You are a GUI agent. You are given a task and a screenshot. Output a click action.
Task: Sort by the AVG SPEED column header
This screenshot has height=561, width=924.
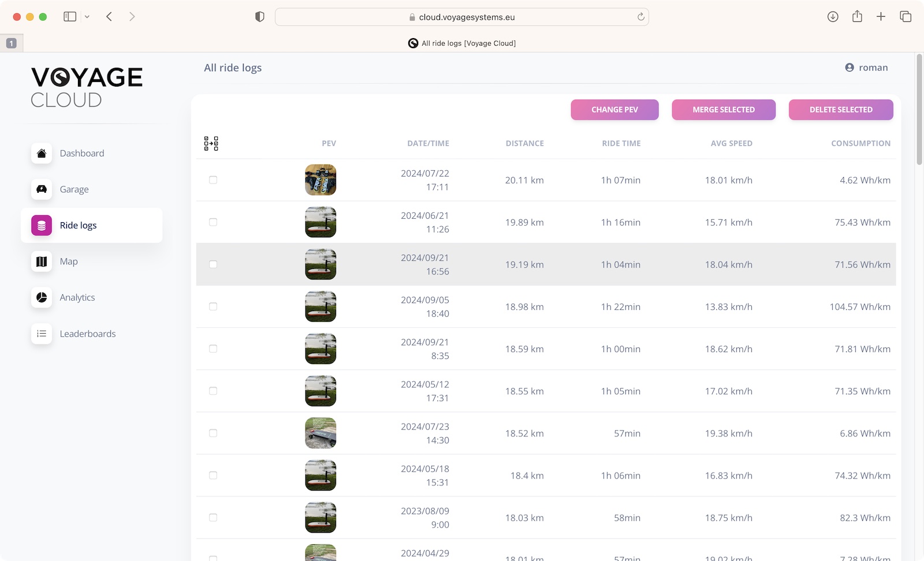(x=732, y=143)
